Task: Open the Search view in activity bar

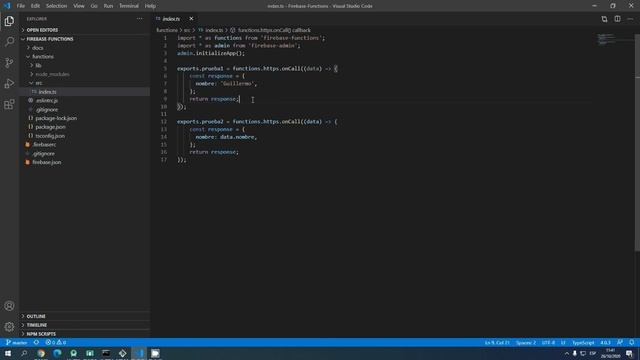Action: point(9,42)
